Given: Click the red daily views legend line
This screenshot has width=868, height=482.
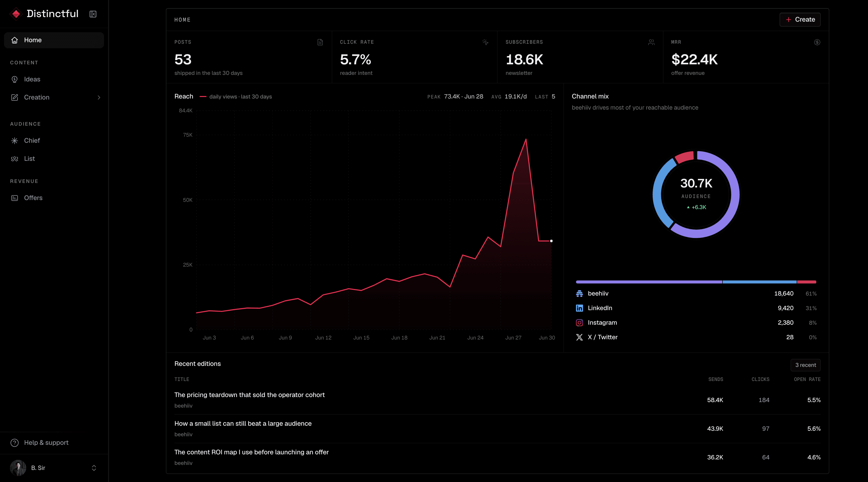Looking at the screenshot, I should coord(203,97).
